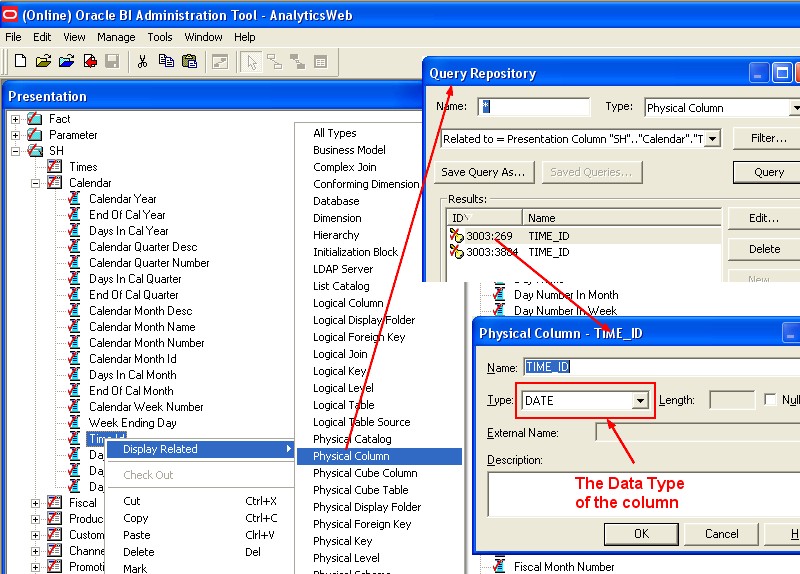The height and width of the screenshot is (574, 800).
Task: Toggle the Nullable checkbox
Action: [769, 400]
